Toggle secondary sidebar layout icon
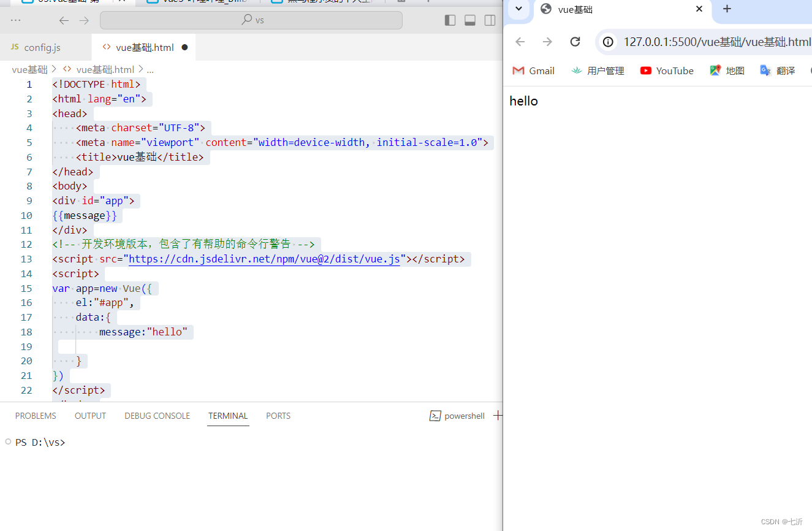This screenshot has width=812, height=531. (490, 20)
